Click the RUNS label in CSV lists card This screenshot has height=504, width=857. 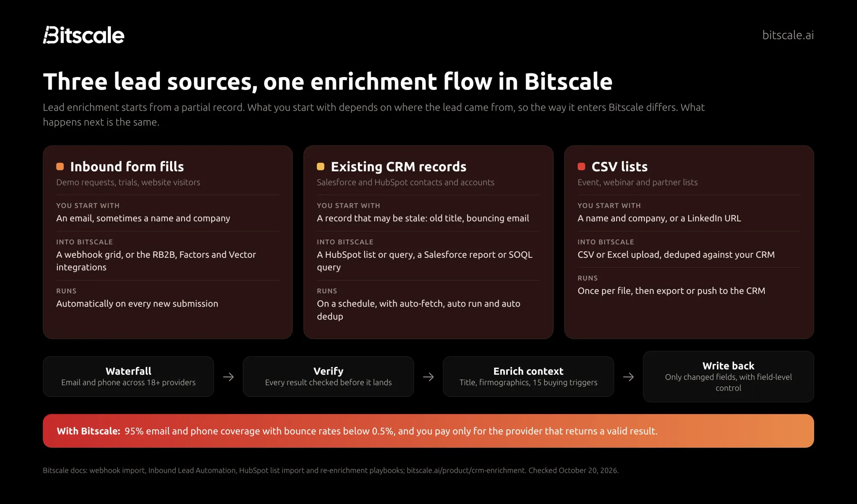click(587, 278)
